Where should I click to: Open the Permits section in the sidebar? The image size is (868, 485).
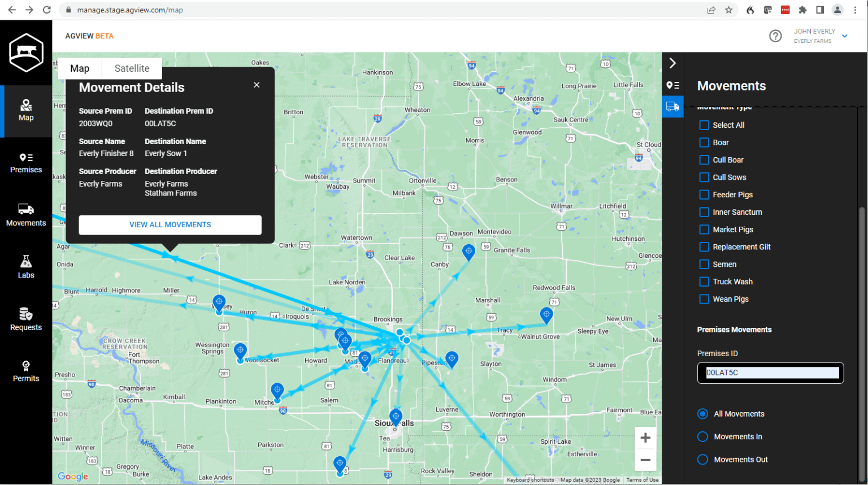point(25,370)
